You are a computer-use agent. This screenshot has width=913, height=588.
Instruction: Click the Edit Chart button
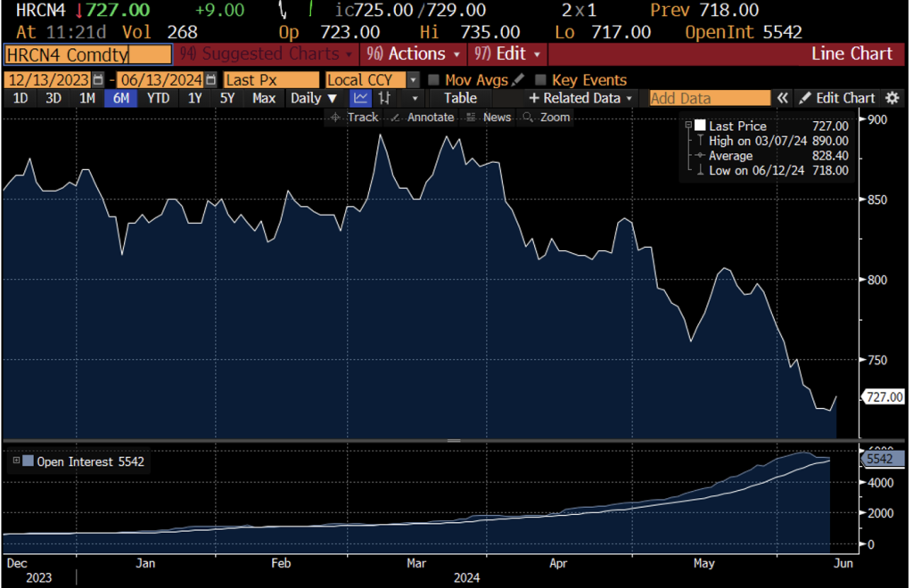pyautogui.click(x=836, y=98)
